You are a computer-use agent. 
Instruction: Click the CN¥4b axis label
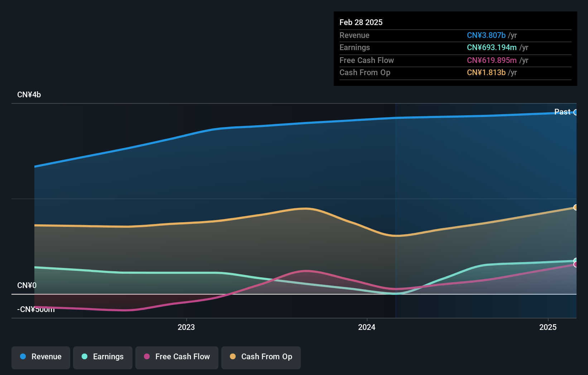coord(29,94)
